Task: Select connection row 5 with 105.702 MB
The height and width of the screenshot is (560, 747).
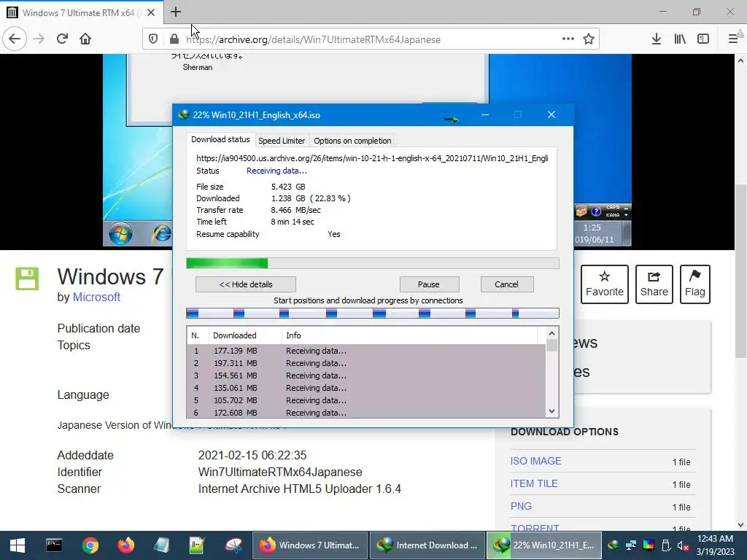Action: 366,400
